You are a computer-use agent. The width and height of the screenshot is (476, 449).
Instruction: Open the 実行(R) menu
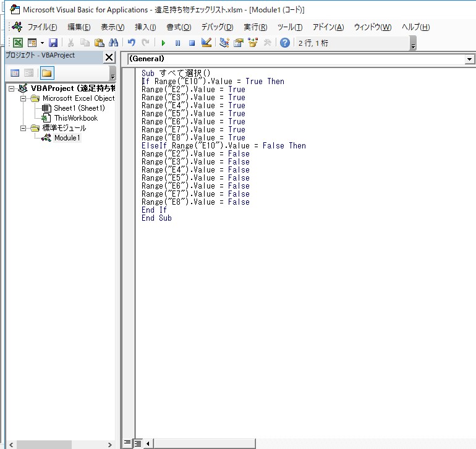pos(255,27)
